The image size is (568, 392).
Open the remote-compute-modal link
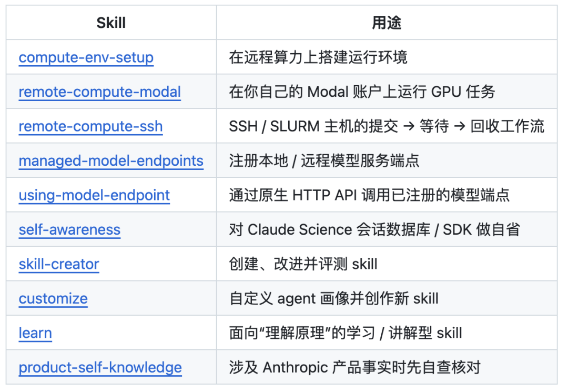point(99,92)
